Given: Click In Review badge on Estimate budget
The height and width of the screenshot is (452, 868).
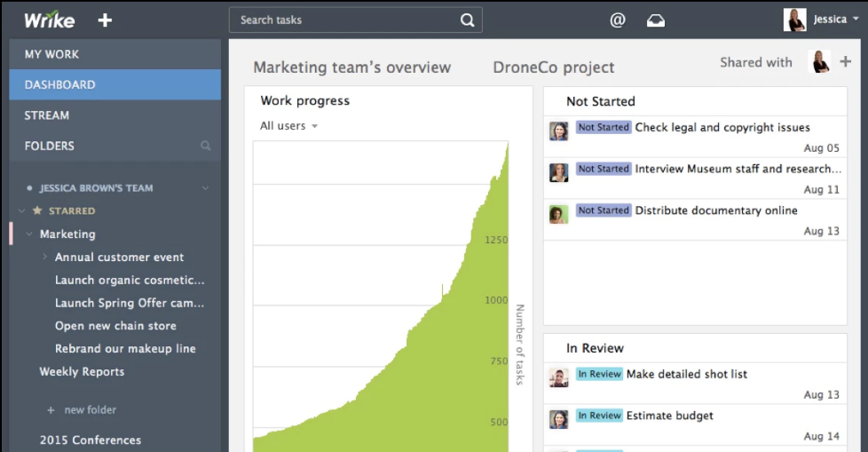Looking at the screenshot, I should click(599, 416).
